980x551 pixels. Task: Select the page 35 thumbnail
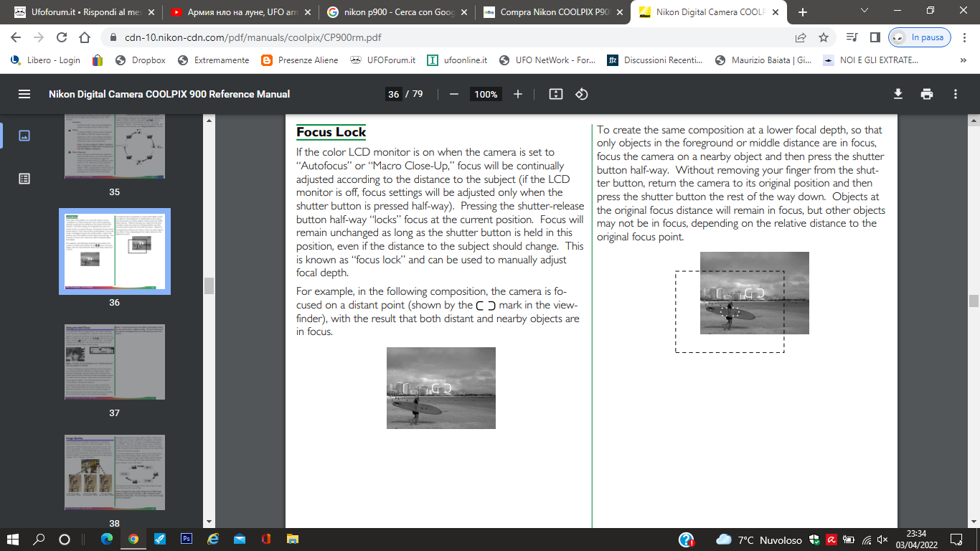click(x=115, y=146)
